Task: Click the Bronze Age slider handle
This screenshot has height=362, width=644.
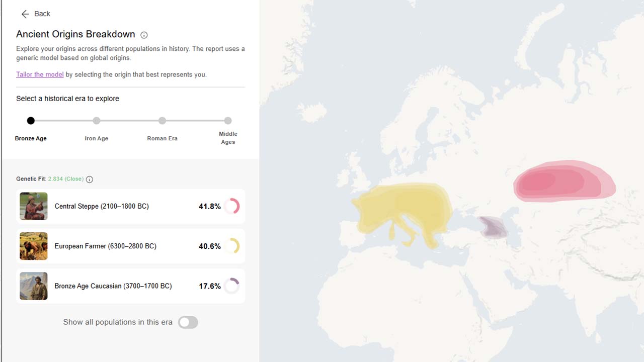Action: [31, 121]
